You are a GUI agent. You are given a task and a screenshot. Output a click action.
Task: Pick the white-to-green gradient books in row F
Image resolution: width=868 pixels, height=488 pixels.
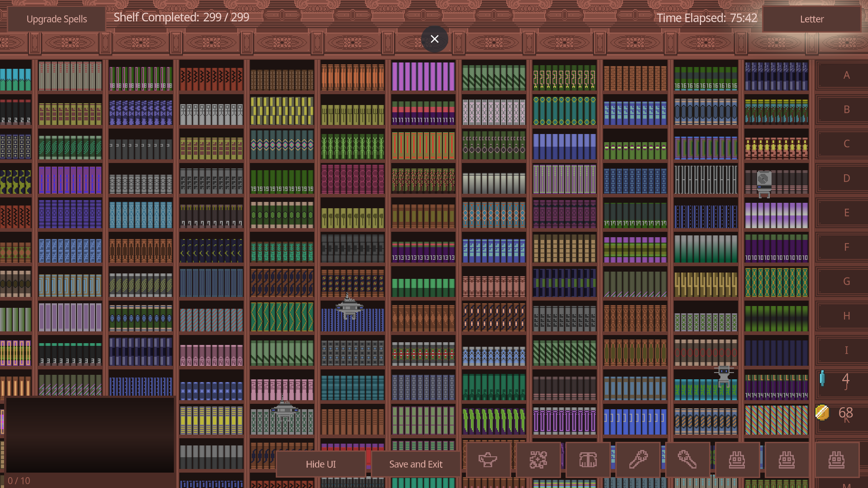click(705, 249)
